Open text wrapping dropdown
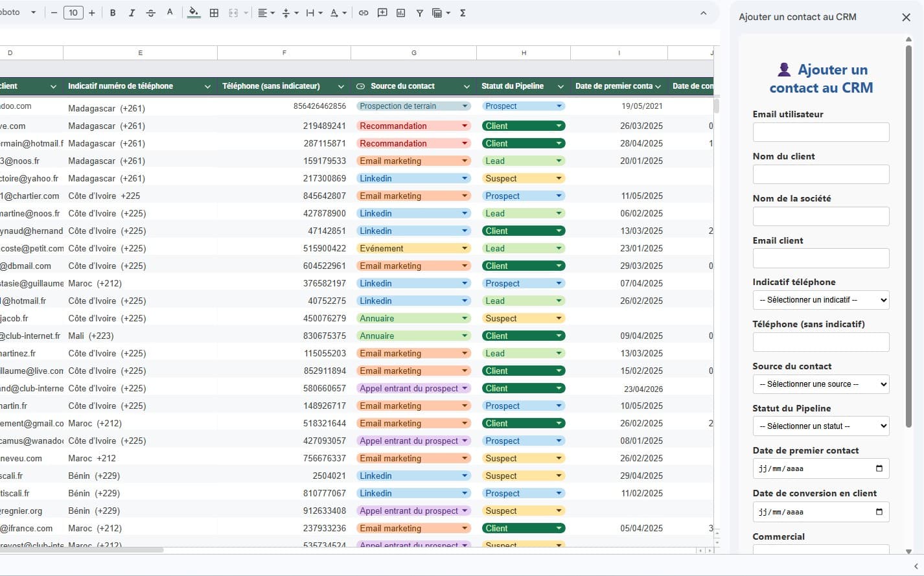 tap(314, 13)
